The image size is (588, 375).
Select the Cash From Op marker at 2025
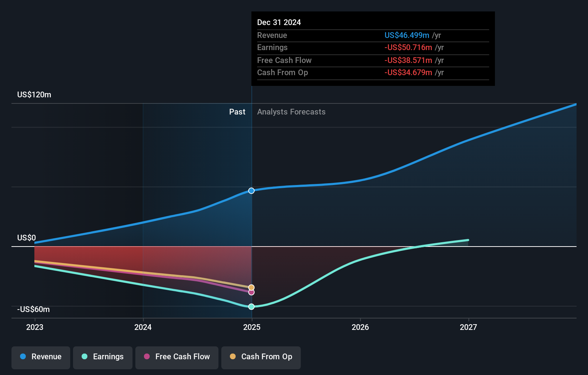251,288
